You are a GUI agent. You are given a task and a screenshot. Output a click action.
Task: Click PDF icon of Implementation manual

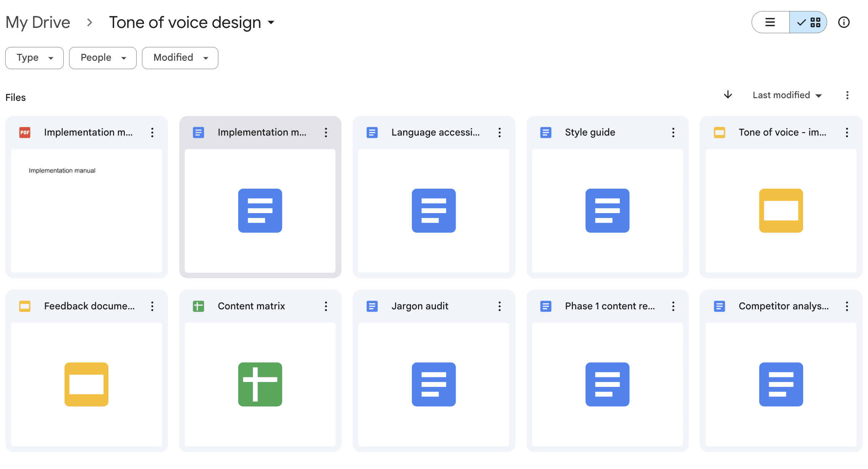(x=25, y=133)
